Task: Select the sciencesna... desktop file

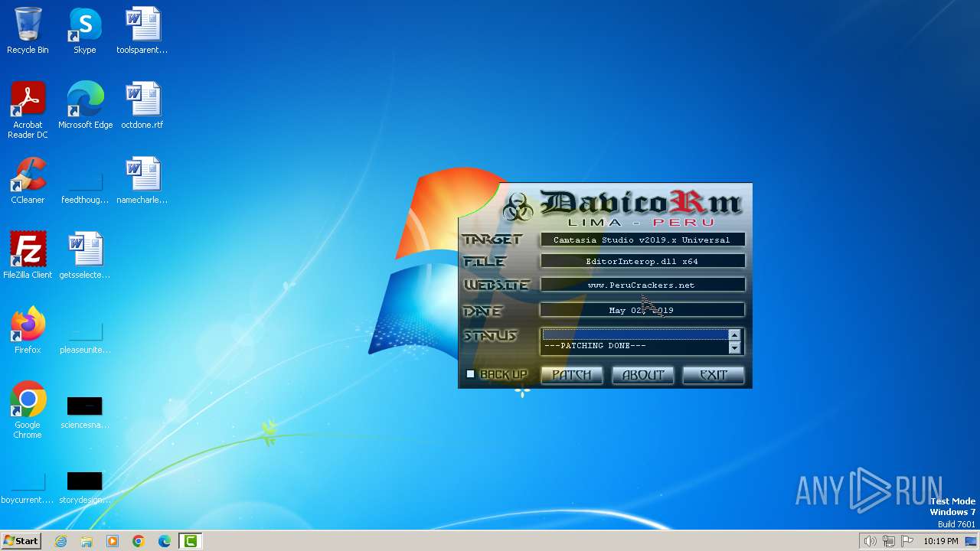Action: coord(85,412)
